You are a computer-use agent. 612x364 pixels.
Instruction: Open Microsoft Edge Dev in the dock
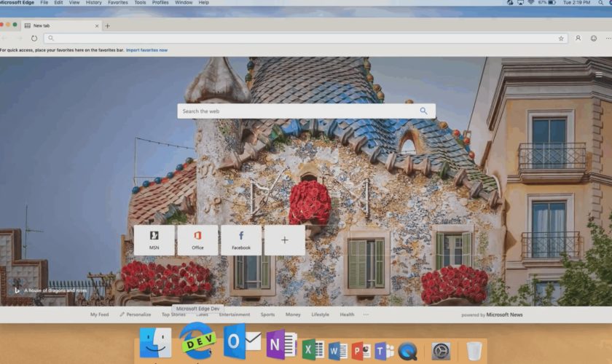click(x=197, y=342)
